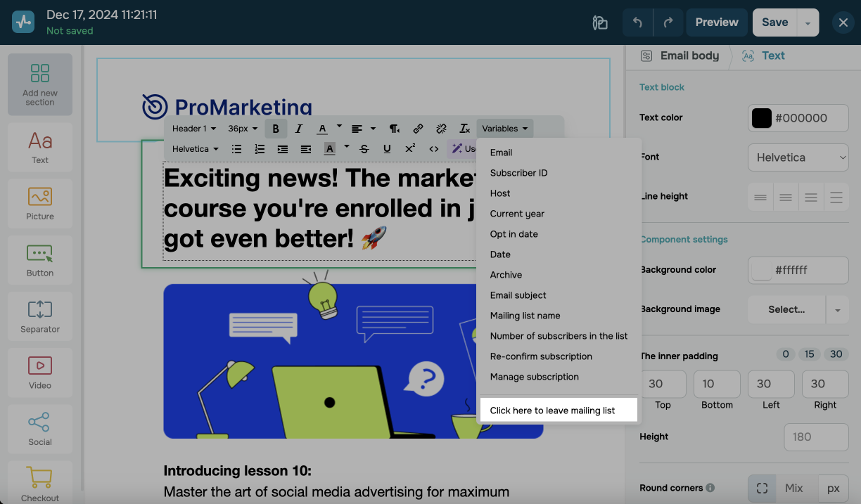Select the Text block in sidebar
The height and width of the screenshot is (504, 861).
(x=40, y=148)
